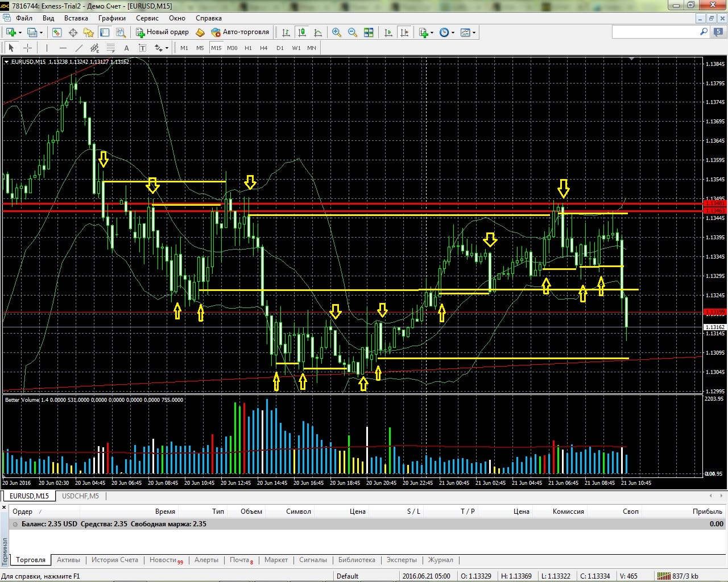Expand one-click trading triangle near EURUSD,M15 label

point(7,62)
